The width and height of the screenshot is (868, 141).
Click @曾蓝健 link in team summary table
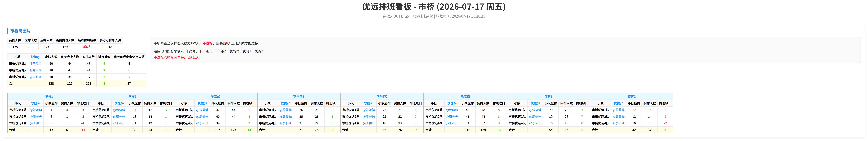pyautogui.click(x=35, y=64)
